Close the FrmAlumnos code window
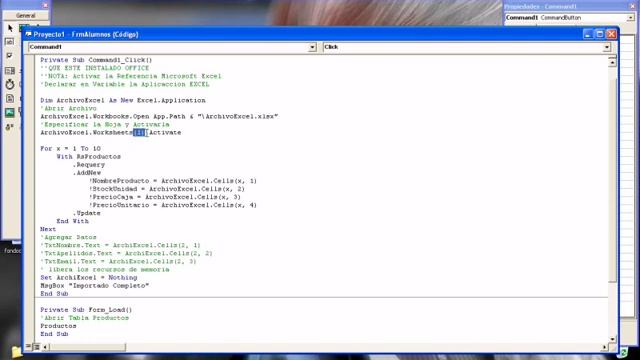Image resolution: width=640 pixels, height=360 pixels. 611,34
